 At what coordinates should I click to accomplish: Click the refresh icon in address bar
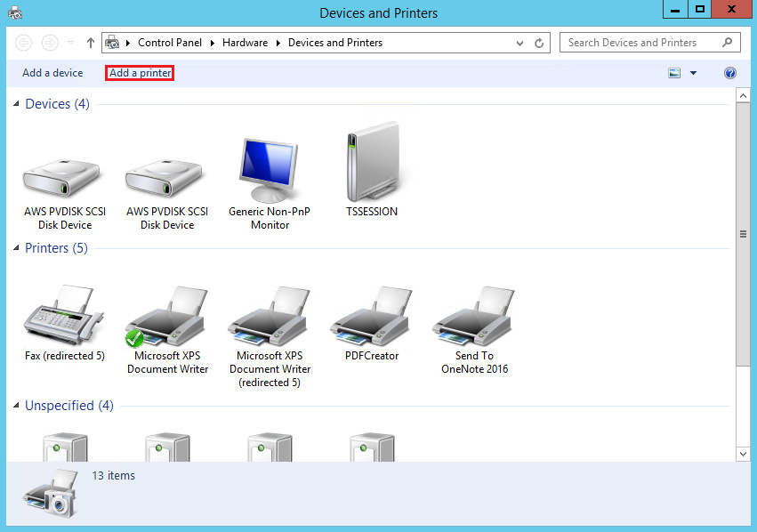pos(539,43)
